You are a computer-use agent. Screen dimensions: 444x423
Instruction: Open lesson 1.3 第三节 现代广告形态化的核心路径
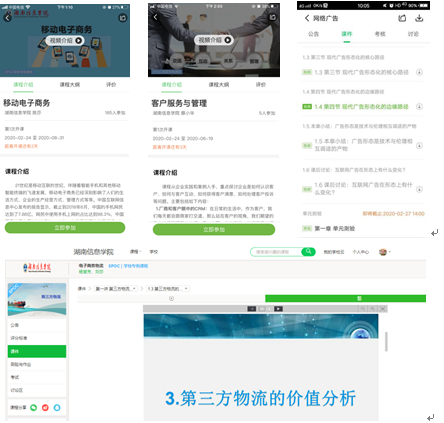[361, 72]
